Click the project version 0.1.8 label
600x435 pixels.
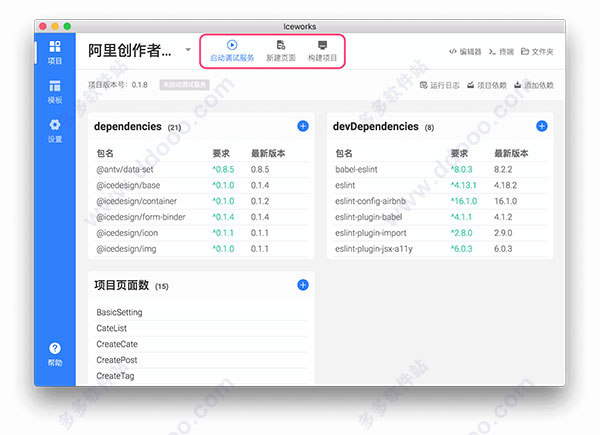[x=118, y=85]
